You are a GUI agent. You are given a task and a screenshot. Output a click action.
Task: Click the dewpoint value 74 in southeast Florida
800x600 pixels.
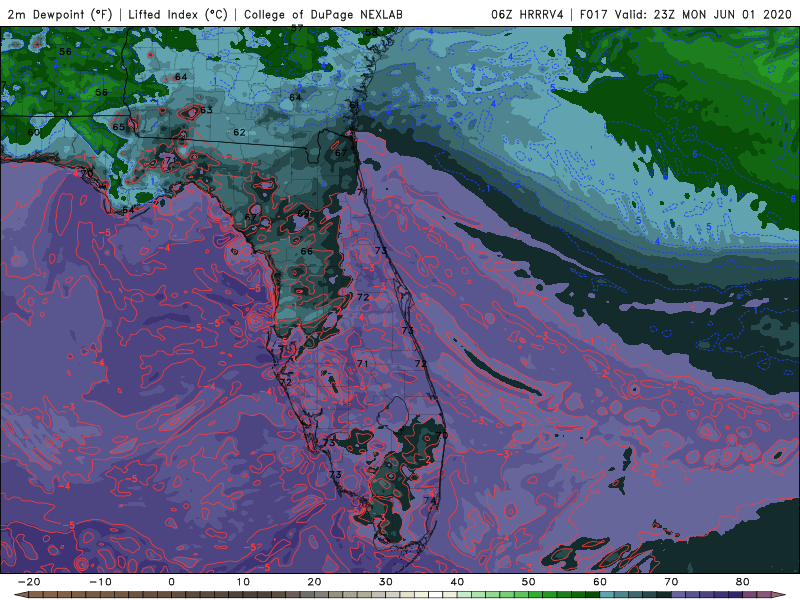tap(430, 501)
